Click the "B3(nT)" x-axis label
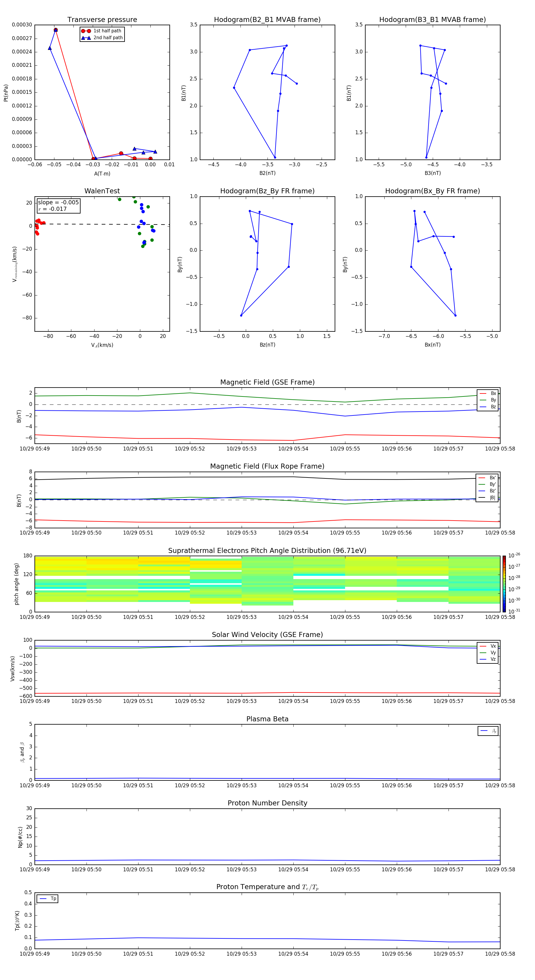 click(x=432, y=173)
